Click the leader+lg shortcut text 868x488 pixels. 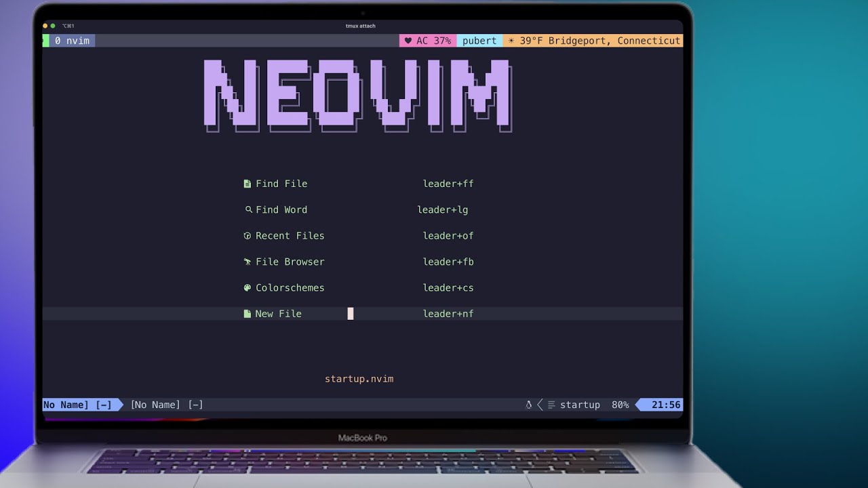pyautogui.click(x=443, y=210)
